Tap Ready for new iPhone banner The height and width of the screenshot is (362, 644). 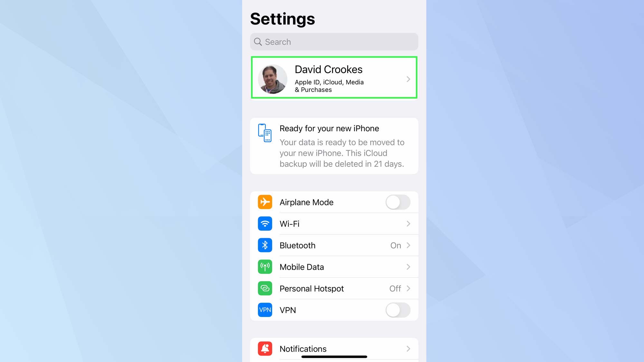tap(334, 145)
